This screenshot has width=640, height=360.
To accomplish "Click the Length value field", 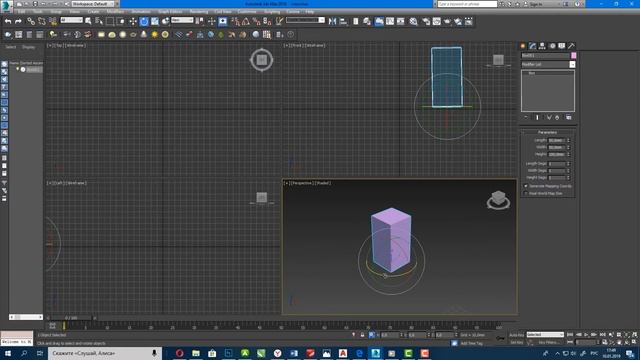I will tap(556, 140).
